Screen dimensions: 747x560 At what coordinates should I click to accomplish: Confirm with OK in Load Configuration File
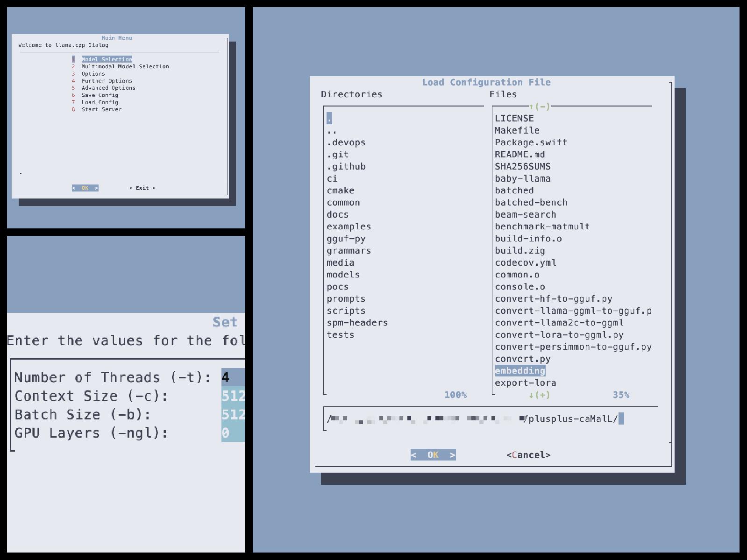click(433, 455)
